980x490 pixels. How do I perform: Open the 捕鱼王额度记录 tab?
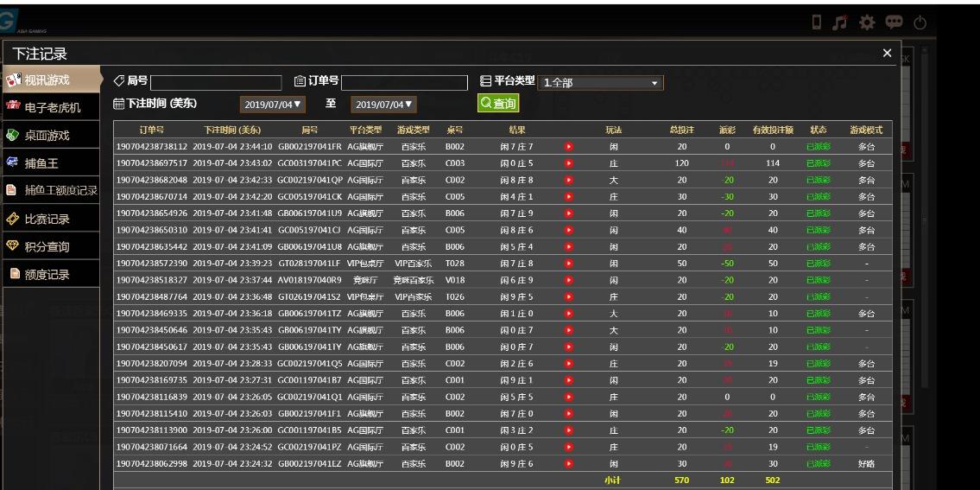tap(51, 190)
